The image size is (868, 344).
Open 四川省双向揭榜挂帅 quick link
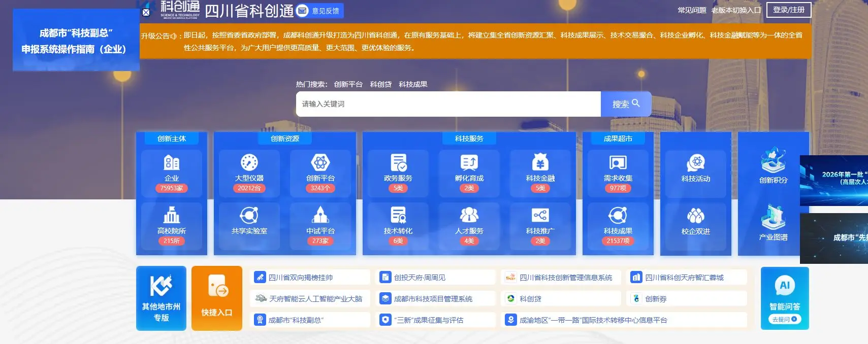pos(310,278)
